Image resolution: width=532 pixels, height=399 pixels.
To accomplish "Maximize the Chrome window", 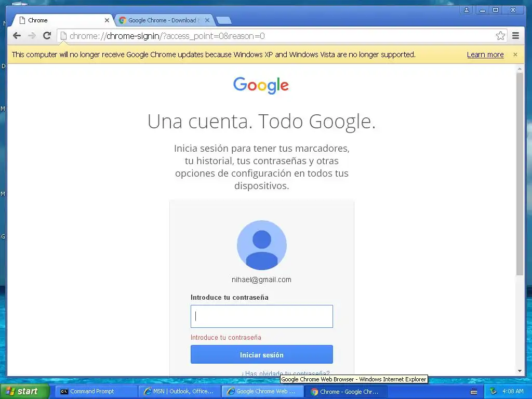I will click(x=495, y=10).
